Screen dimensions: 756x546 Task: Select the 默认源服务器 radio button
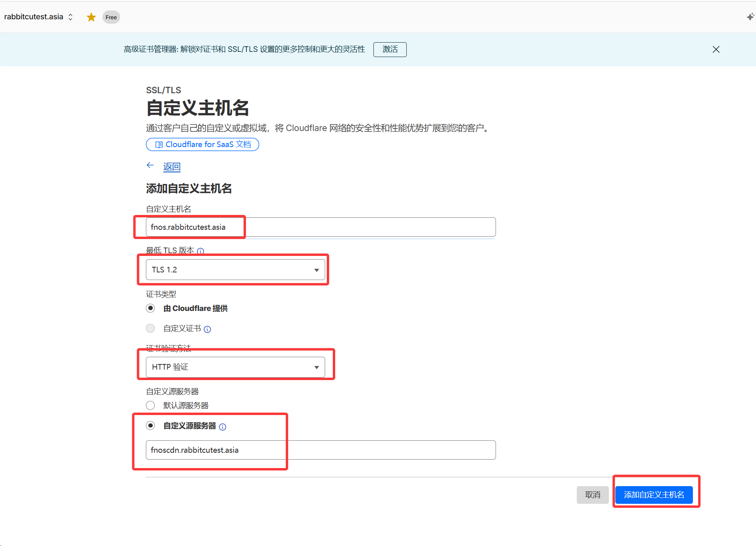pyautogui.click(x=150, y=405)
